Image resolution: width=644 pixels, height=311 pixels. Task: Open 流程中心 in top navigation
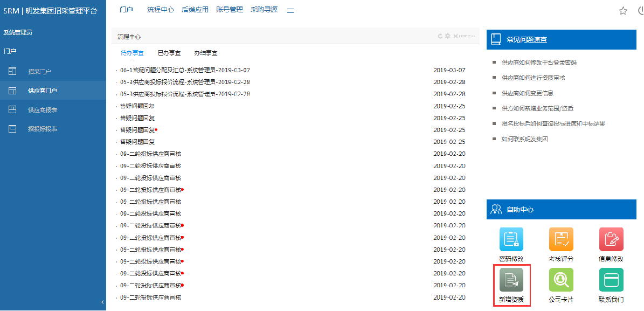tap(160, 10)
